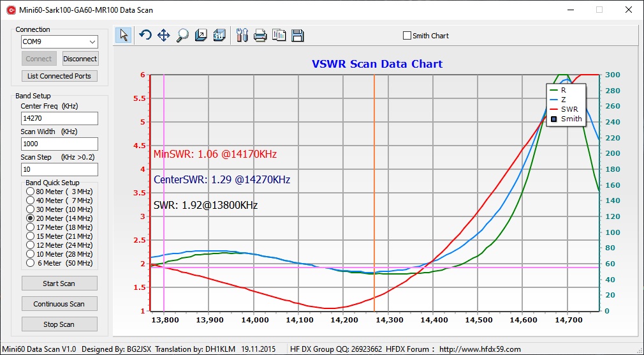This screenshot has height=355, width=644.
Task: Click the MinSWR 1.06 @14170KHz text
Action: coord(215,155)
